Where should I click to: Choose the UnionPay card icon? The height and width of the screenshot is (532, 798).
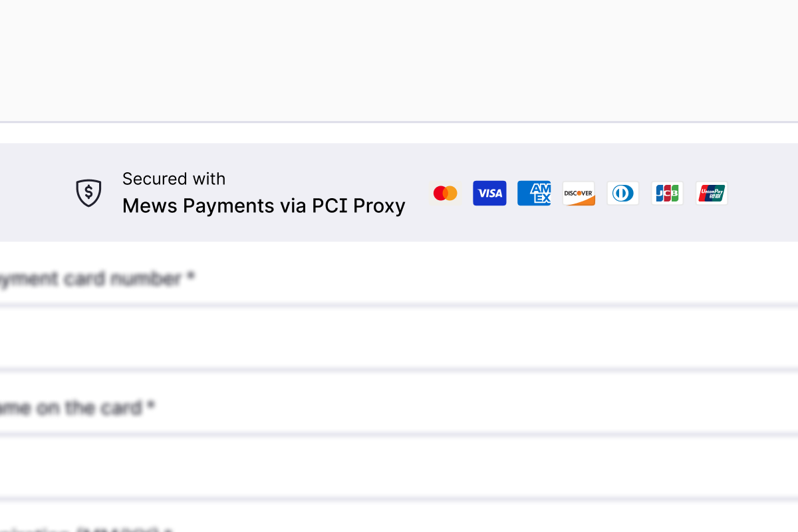coord(712,194)
